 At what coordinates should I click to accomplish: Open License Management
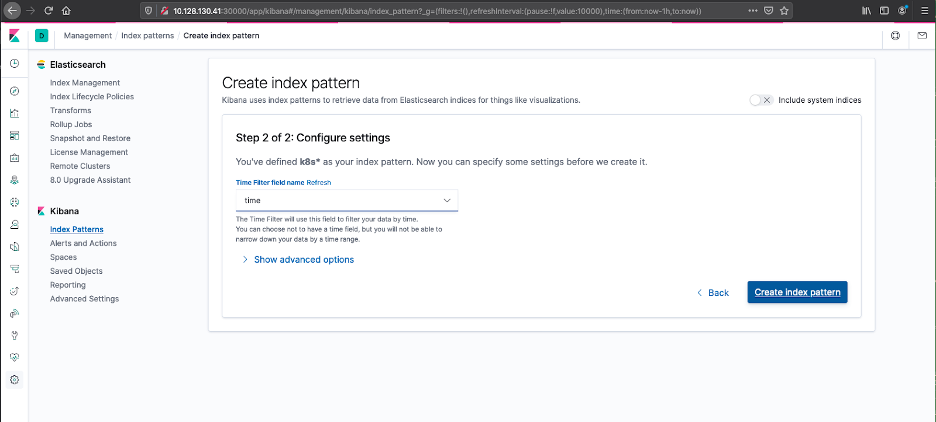pyautogui.click(x=89, y=152)
